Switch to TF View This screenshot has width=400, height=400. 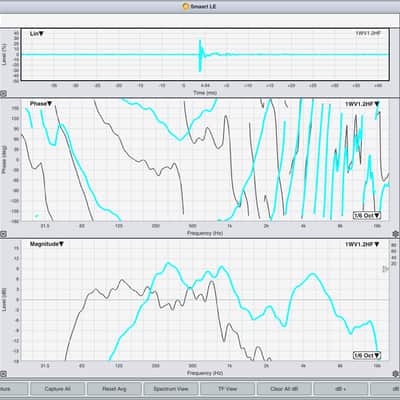pyautogui.click(x=228, y=389)
